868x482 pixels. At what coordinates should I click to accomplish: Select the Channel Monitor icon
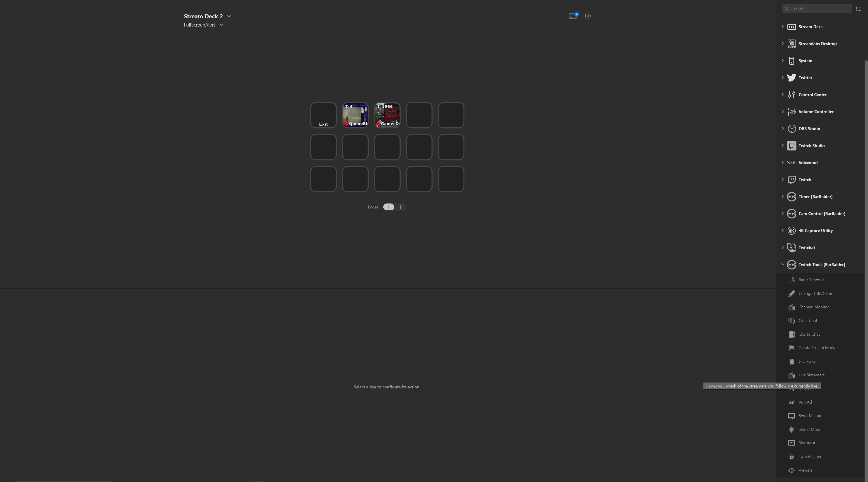coord(791,307)
